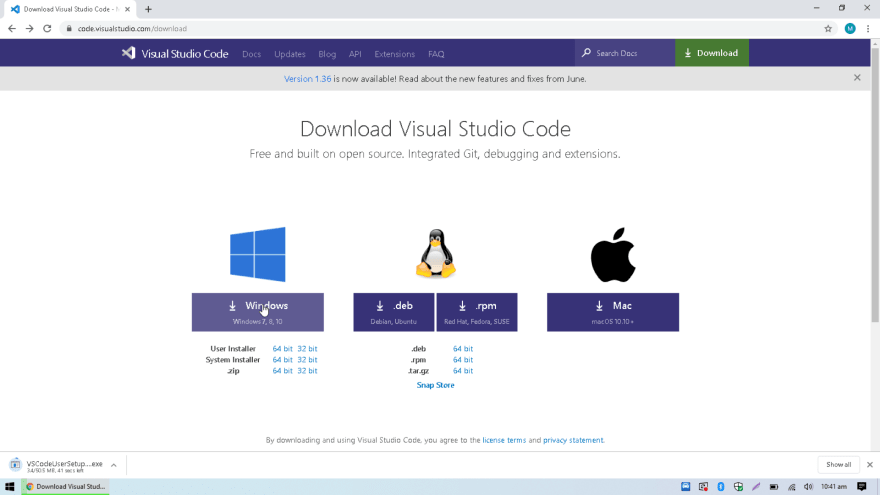Close the downloads bar
This screenshot has height=495, width=880.
[869, 465]
